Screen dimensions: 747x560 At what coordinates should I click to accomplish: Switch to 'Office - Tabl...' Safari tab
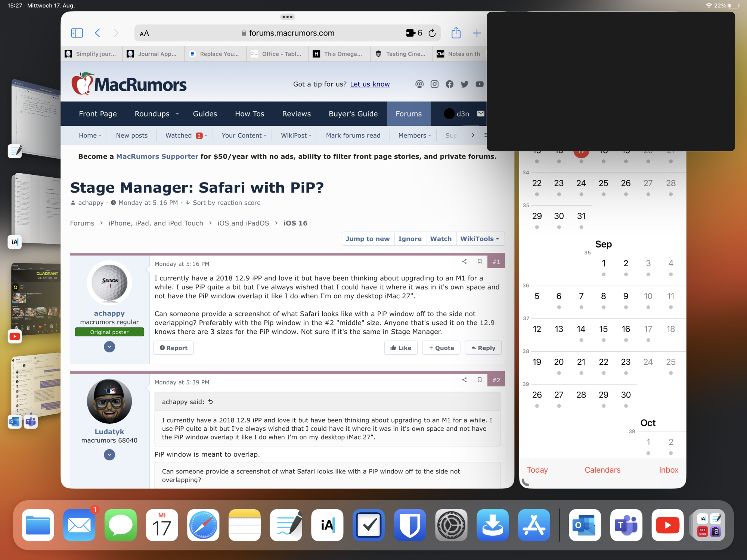pyautogui.click(x=278, y=54)
